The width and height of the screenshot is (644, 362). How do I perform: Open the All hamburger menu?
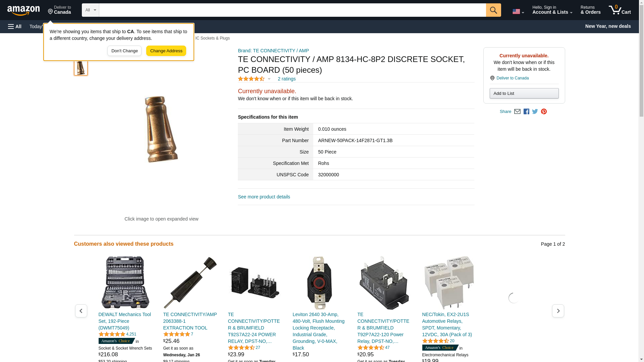point(15,26)
